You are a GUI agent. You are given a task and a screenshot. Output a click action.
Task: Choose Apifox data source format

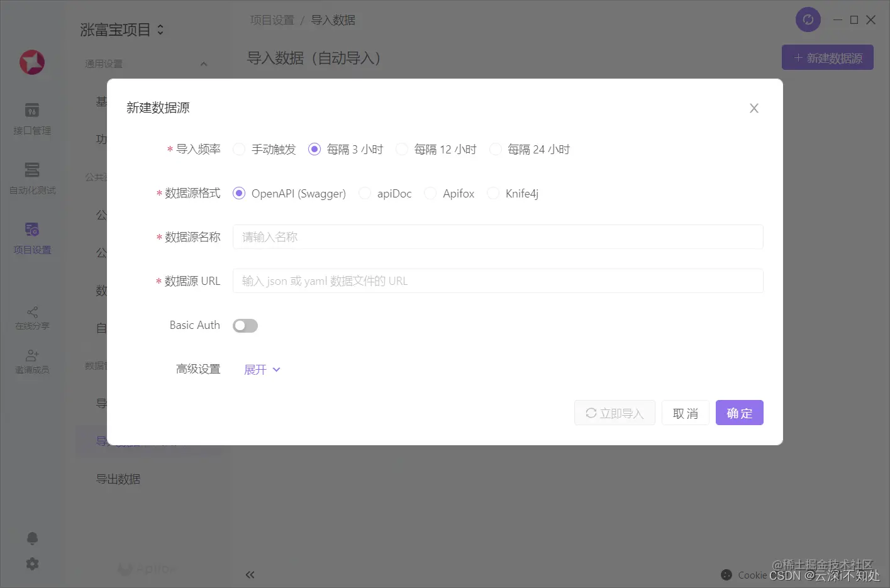click(x=430, y=193)
